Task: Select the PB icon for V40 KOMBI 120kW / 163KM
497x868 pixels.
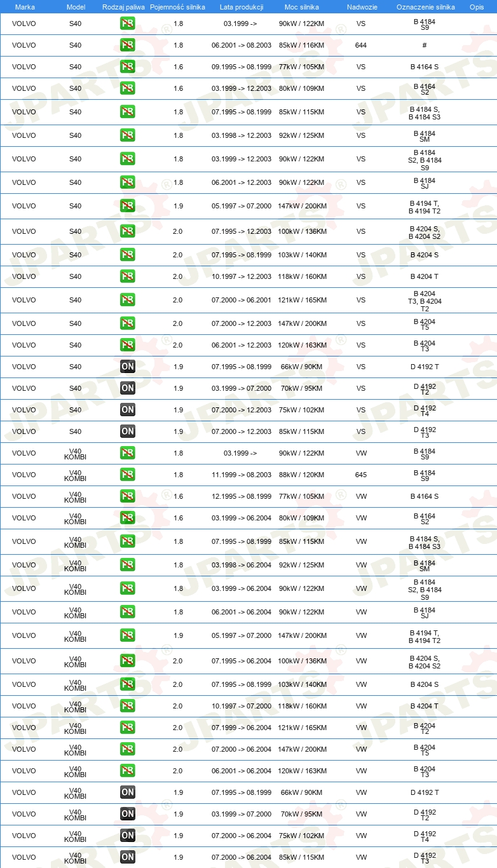Action: click(x=127, y=771)
